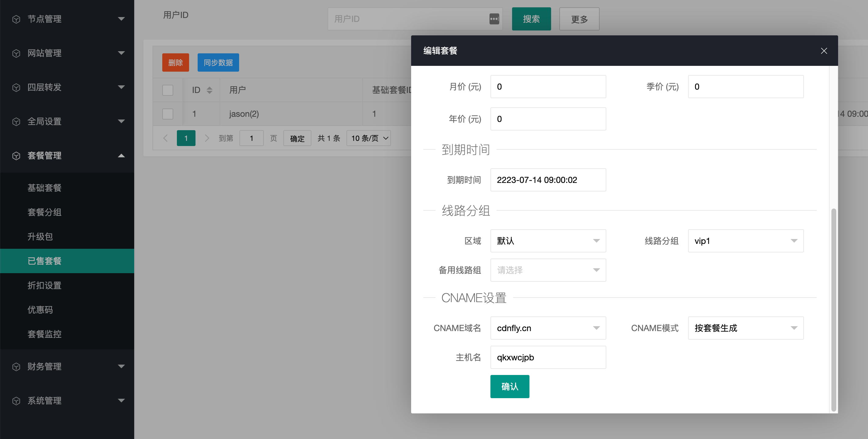Select 已售套餐 in the sidebar
This screenshot has height=439, width=868.
click(x=67, y=261)
